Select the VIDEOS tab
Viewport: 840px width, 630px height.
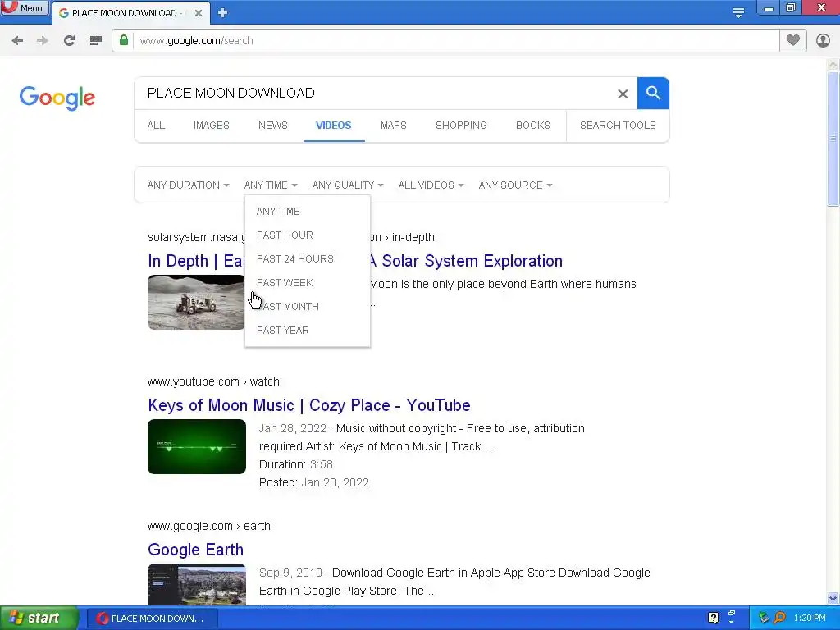click(x=334, y=126)
